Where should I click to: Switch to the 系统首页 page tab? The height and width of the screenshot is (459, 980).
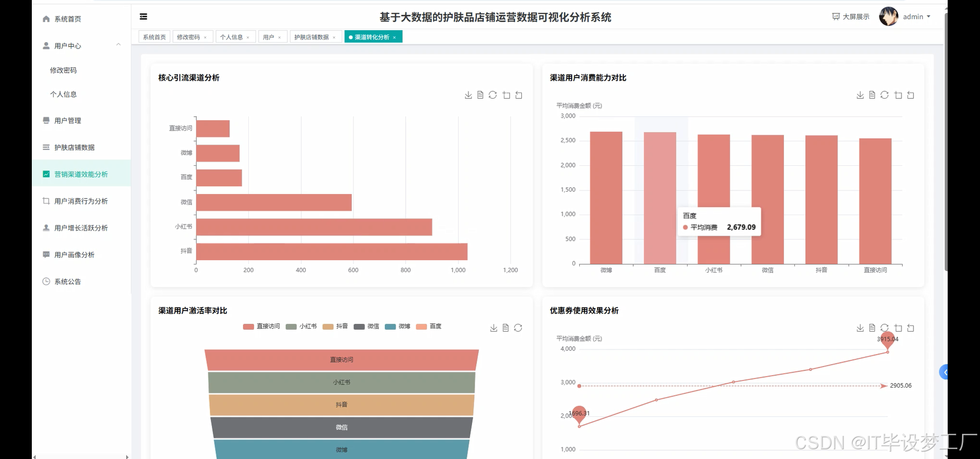[x=154, y=37]
